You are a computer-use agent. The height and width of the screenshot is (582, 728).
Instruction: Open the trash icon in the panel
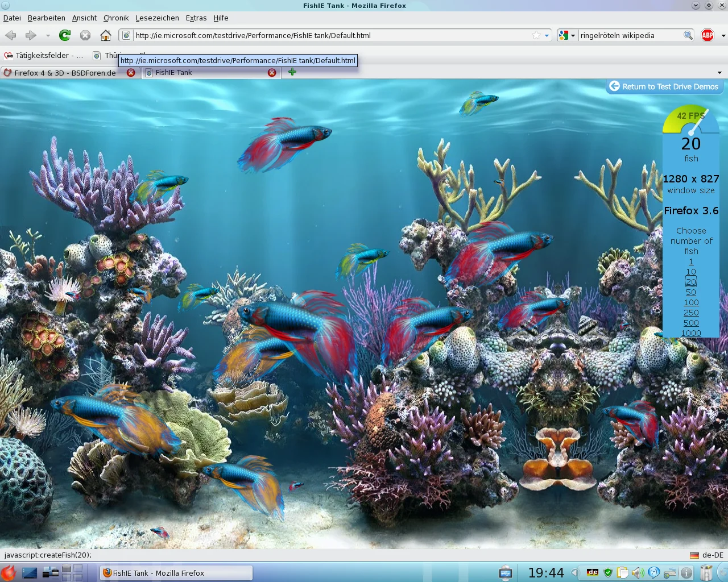tap(706, 572)
